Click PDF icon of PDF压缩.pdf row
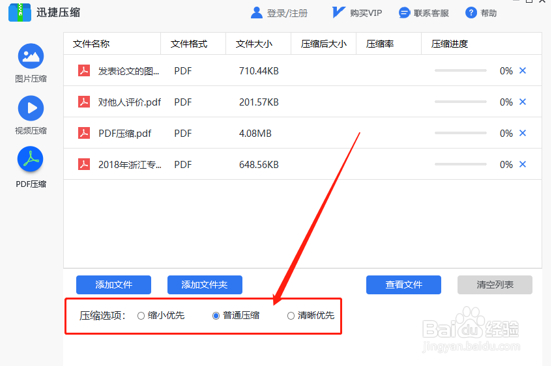The height and width of the screenshot is (366, 551). 84,133
